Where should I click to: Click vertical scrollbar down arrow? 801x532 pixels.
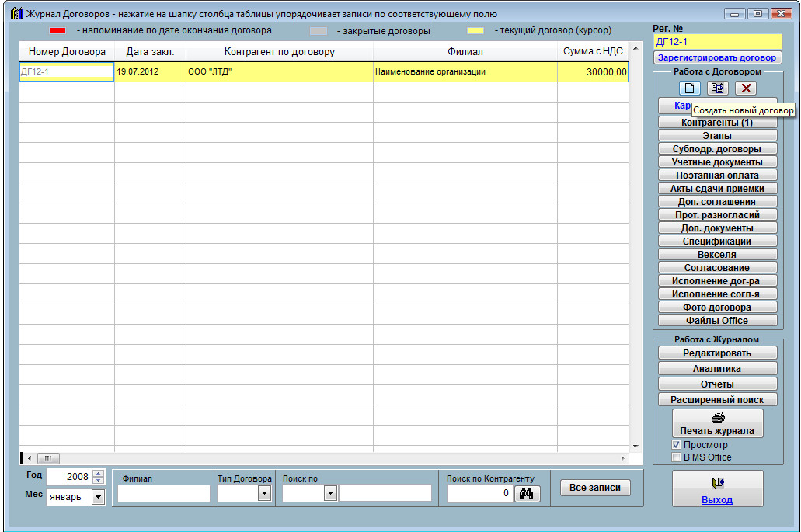click(x=636, y=447)
